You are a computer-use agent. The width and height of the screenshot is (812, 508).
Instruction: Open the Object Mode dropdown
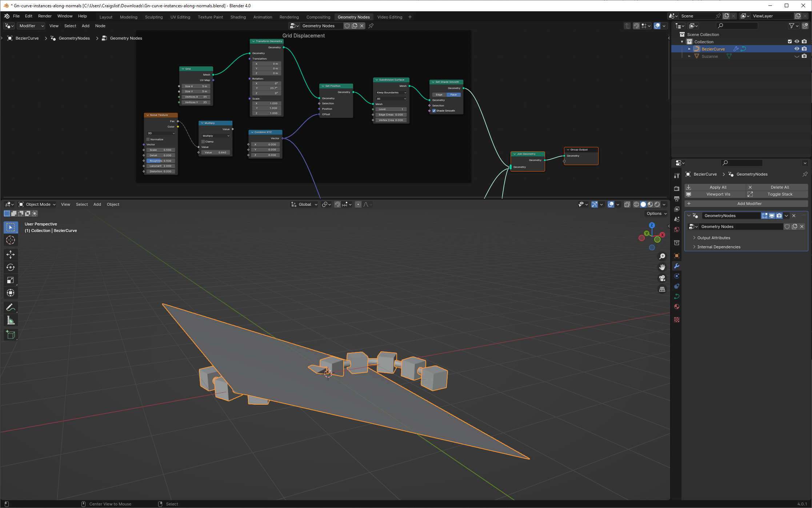pos(37,204)
